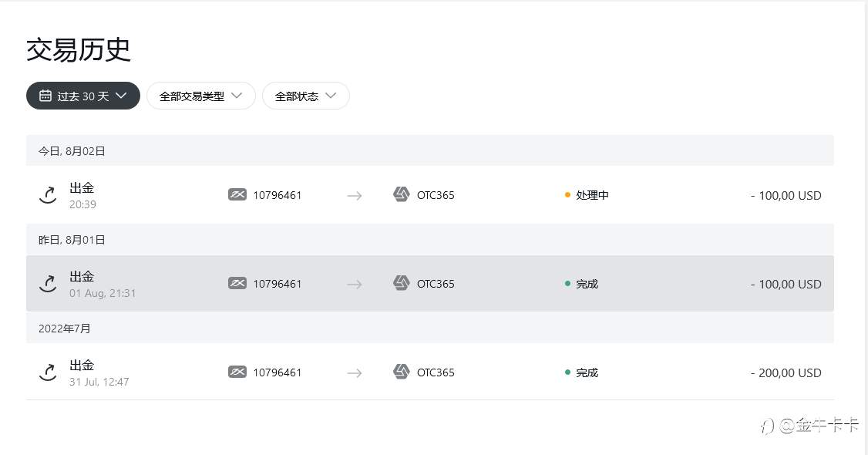Click OTC365 text in 31 Jul row
Viewport: 868px width, 455px height.
click(x=436, y=372)
